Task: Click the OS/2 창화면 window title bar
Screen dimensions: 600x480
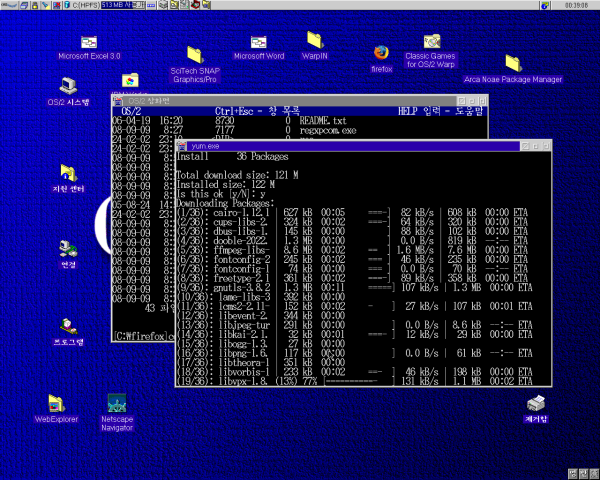Action: (290, 101)
